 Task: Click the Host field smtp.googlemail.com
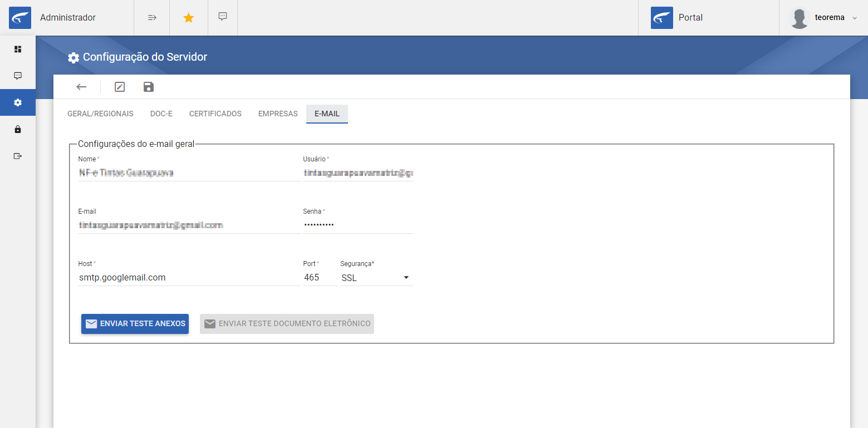(189, 278)
